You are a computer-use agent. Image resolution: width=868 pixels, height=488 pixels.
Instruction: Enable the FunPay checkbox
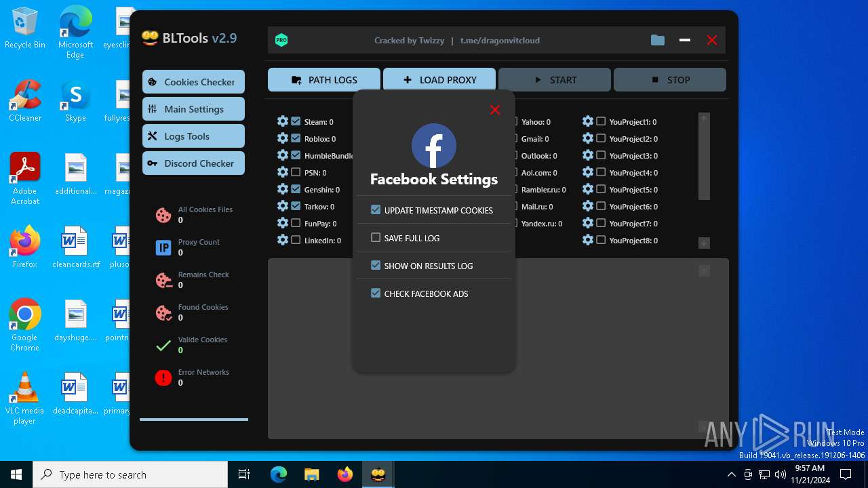point(296,223)
